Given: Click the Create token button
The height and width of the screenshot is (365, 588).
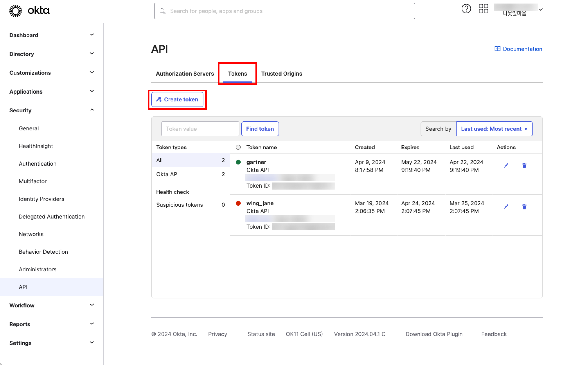Looking at the screenshot, I should tap(177, 99).
